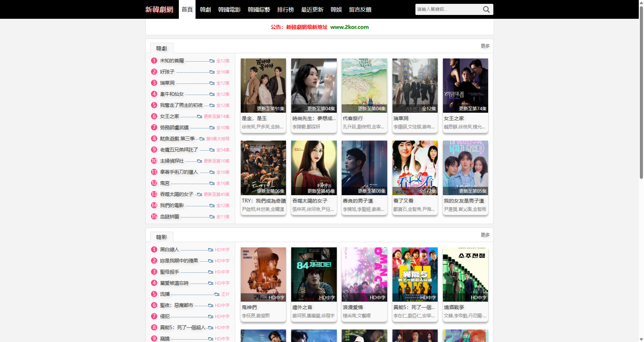Select the 韓劇 section tab
644x342 pixels.
click(161, 48)
